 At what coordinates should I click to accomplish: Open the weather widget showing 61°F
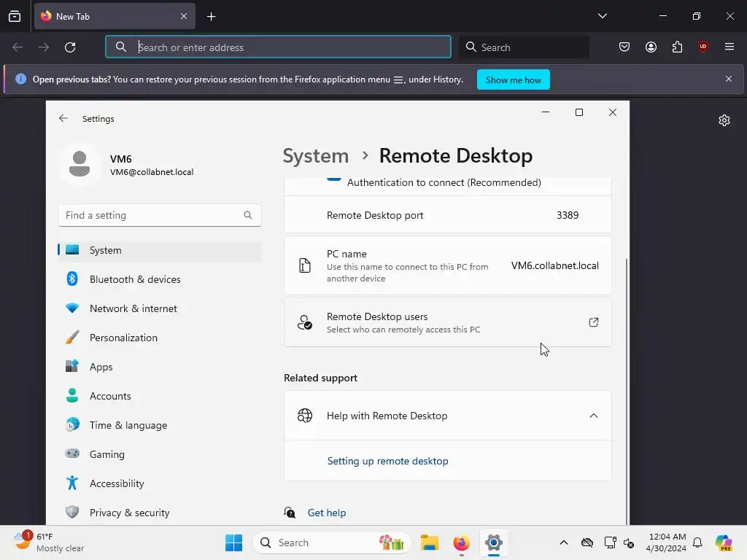coord(49,542)
